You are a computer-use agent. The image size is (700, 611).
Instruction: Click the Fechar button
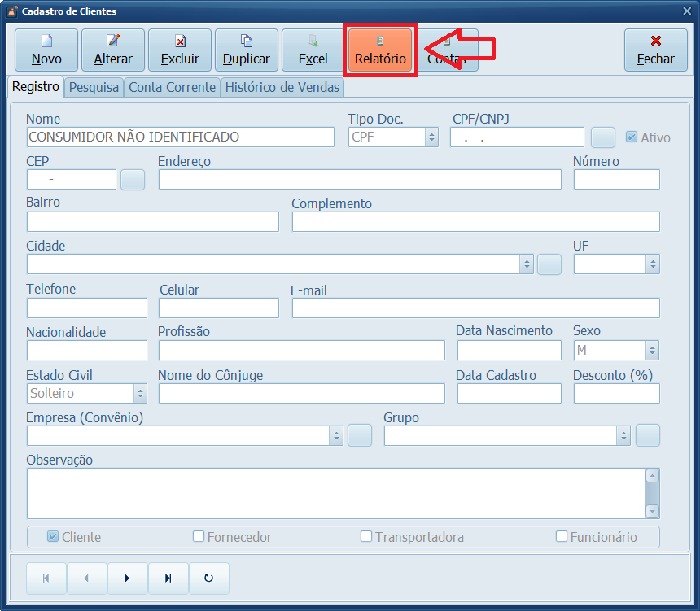click(655, 50)
